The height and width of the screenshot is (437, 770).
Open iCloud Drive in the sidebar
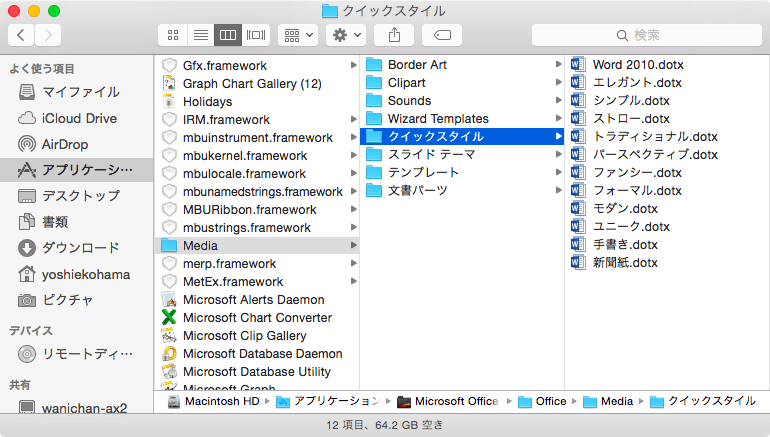(x=77, y=118)
